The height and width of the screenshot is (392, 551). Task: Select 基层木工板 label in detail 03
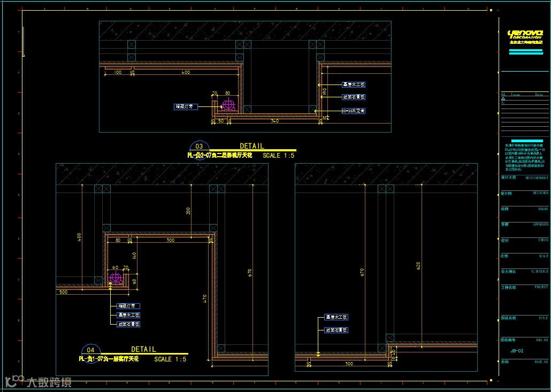point(354,84)
